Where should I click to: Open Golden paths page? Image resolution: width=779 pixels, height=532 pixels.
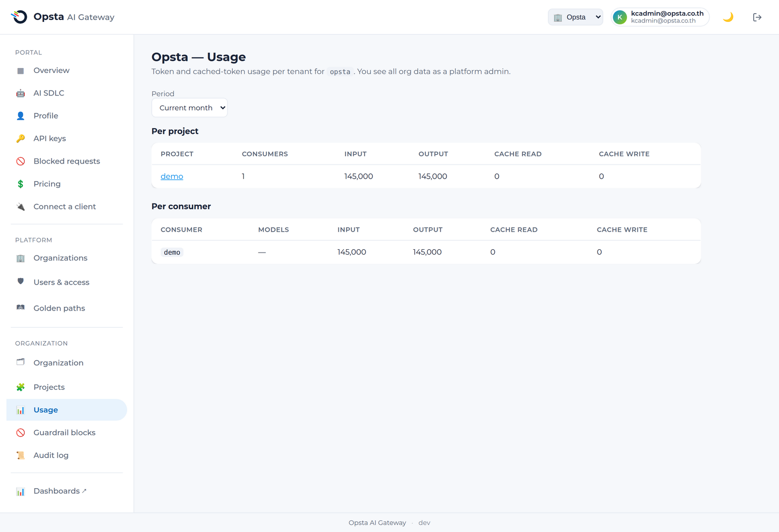click(x=67, y=308)
